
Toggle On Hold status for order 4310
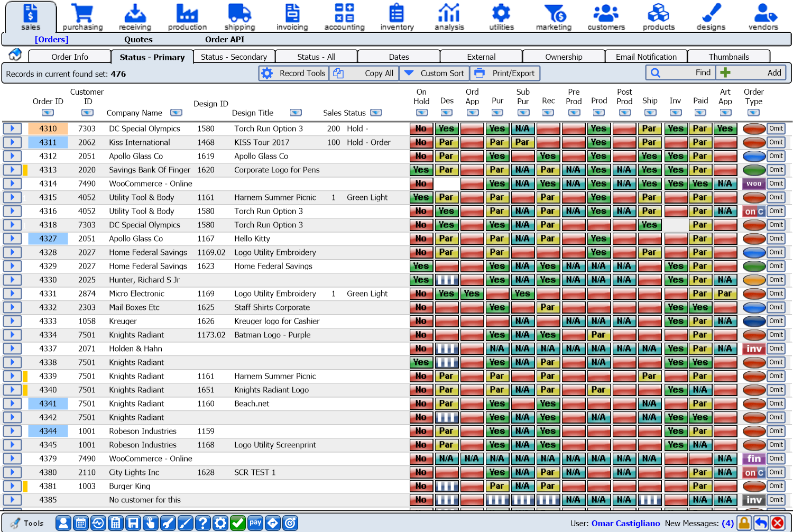click(x=421, y=128)
